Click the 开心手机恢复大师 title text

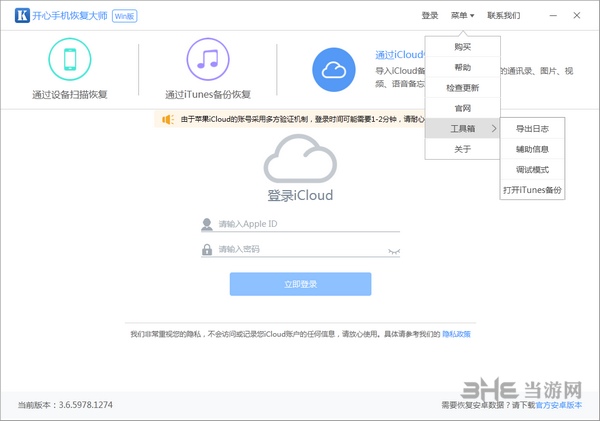[70, 16]
